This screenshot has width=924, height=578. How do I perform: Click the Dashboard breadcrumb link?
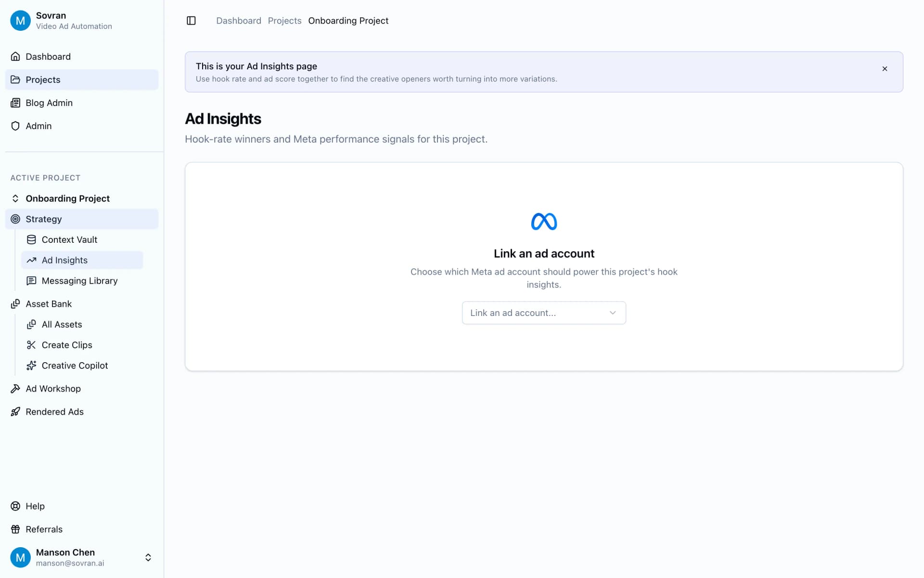click(x=239, y=21)
